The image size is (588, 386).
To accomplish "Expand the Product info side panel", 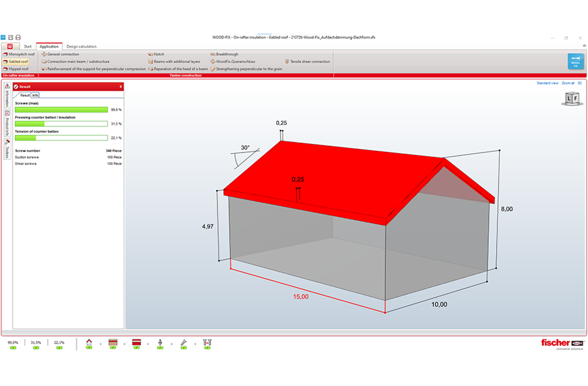I will point(7,123).
